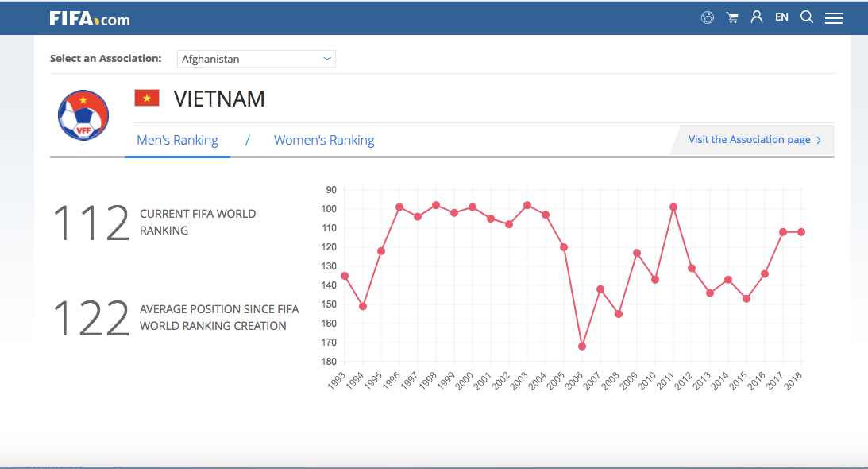This screenshot has height=469, width=868.
Task: Select the 1994 data point on chart
Action: coord(363,307)
